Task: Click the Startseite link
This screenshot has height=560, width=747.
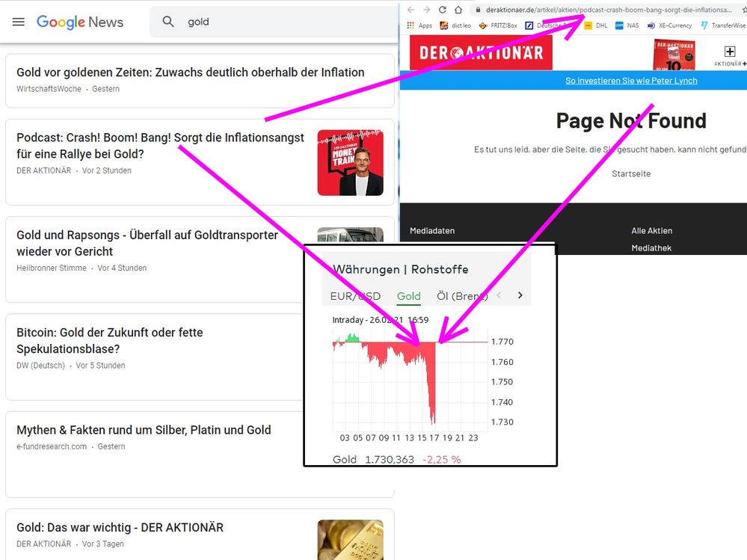Action: (x=631, y=173)
